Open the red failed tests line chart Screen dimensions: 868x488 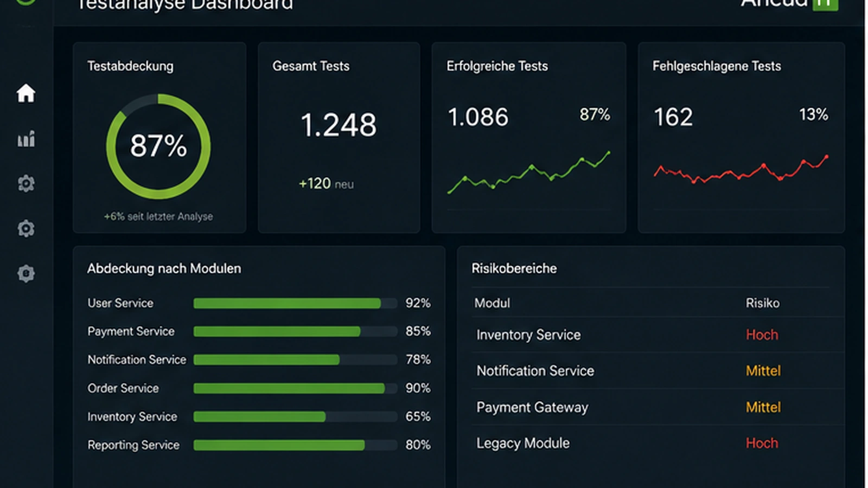tap(741, 170)
